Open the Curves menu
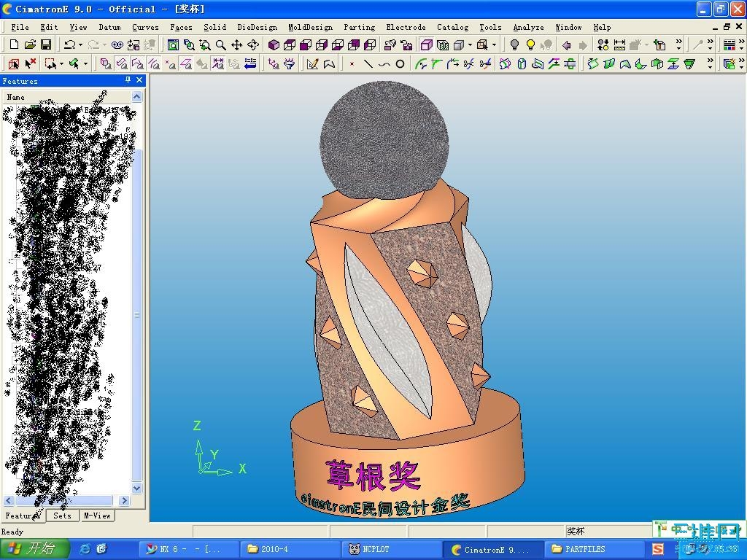 145,27
